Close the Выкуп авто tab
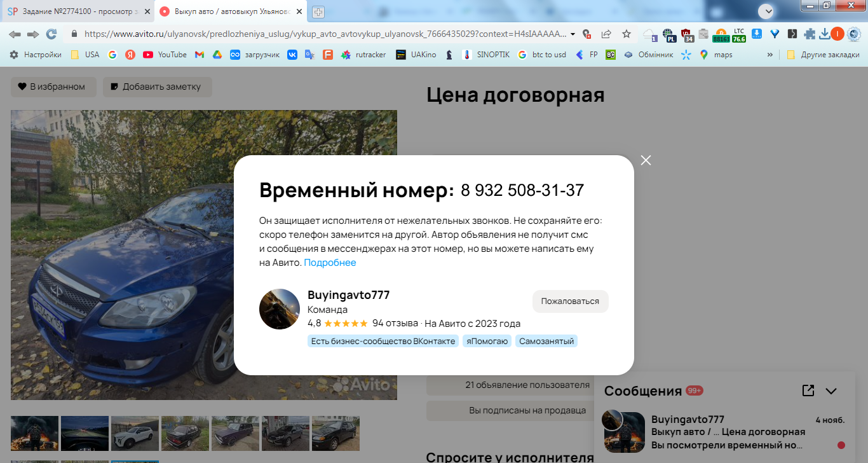This screenshot has height=463, width=868. tap(299, 11)
